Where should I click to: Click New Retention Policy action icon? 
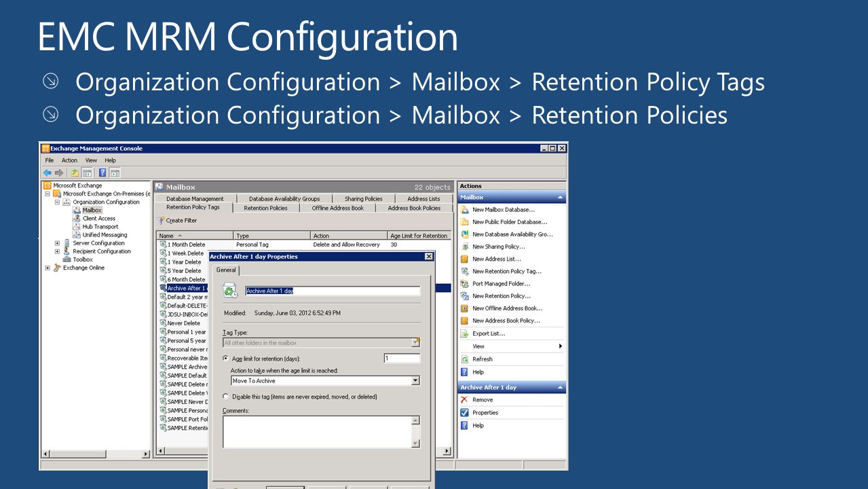(465, 296)
